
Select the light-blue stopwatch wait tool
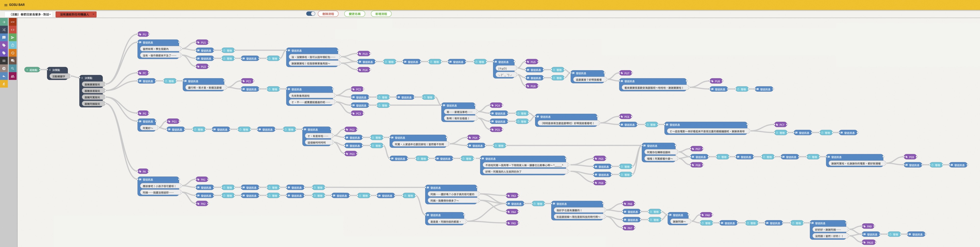(x=12, y=45)
